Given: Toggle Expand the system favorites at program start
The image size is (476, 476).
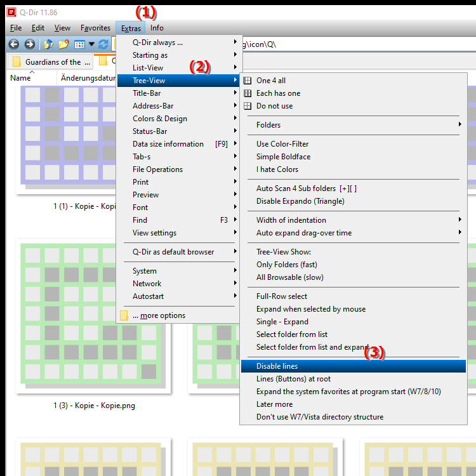Looking at the screenshot, I should (x=354, y=392).
